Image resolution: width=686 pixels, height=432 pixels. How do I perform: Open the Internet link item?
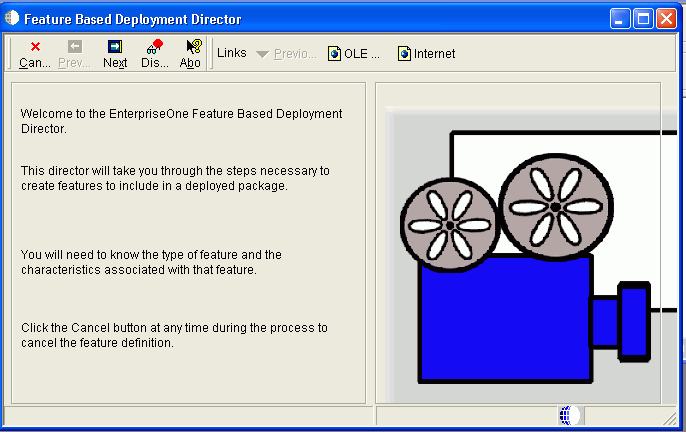tap(427, 54)
